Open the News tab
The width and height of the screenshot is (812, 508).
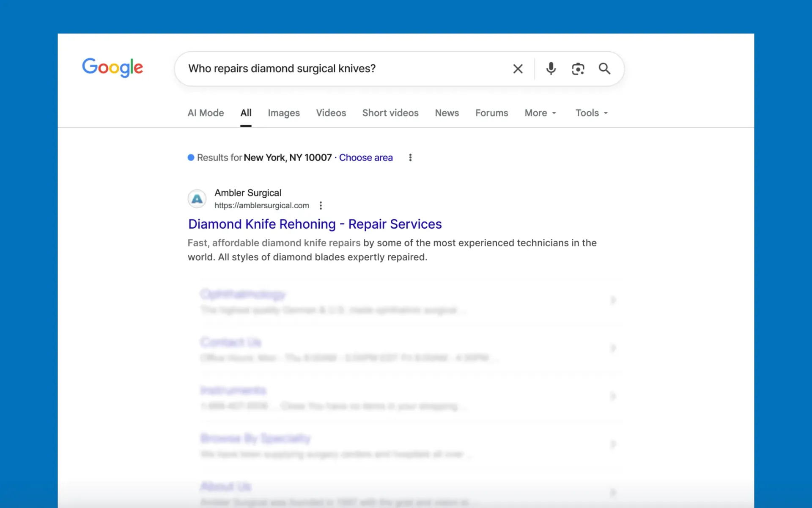[x=447, y=113]
